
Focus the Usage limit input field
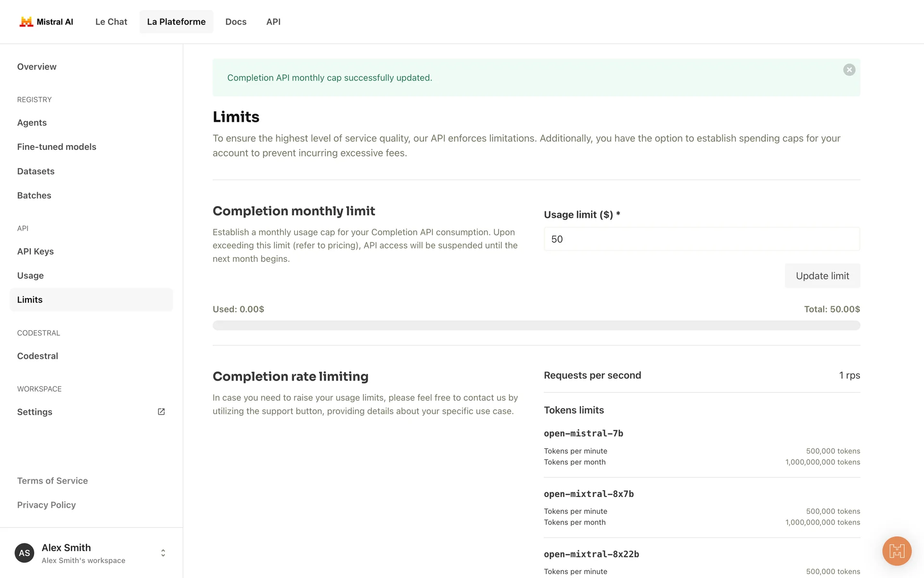pyautogui.click(x=701, y=239)
